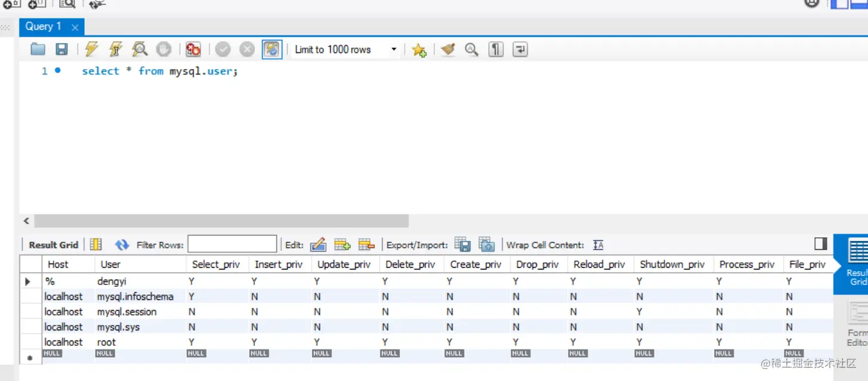Import records from file icon
This screenshot has height=381, width=868.
[x=487, y=244]
